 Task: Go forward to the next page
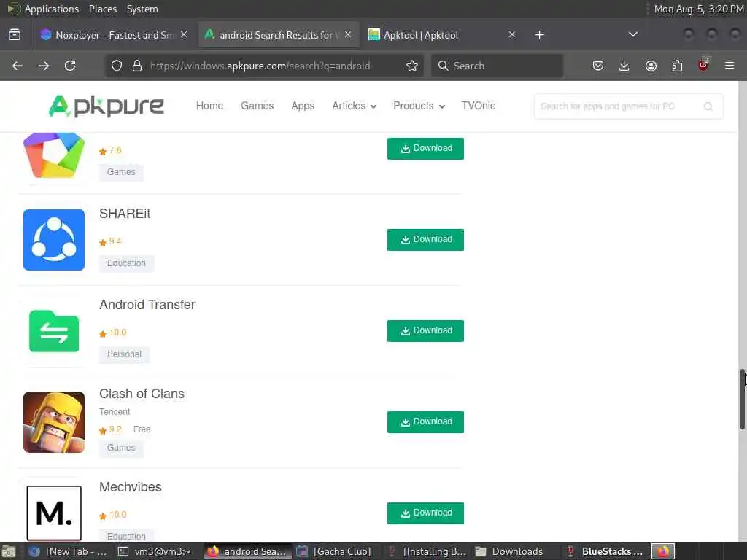(x=43, y=66)
